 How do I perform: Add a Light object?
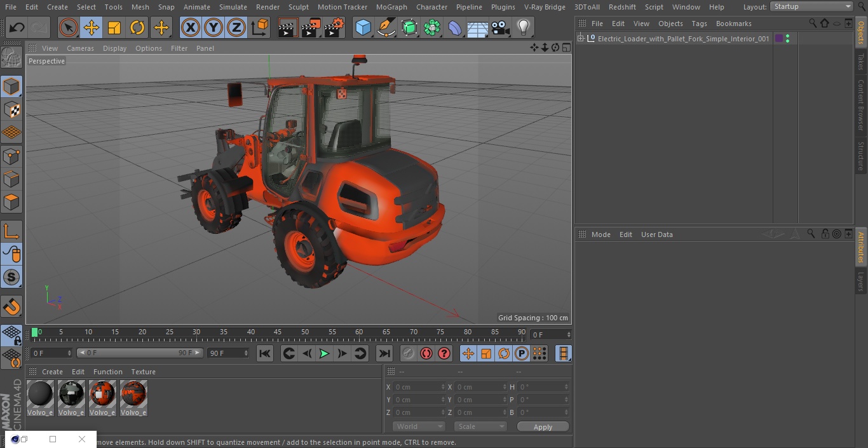click(524, 27)
